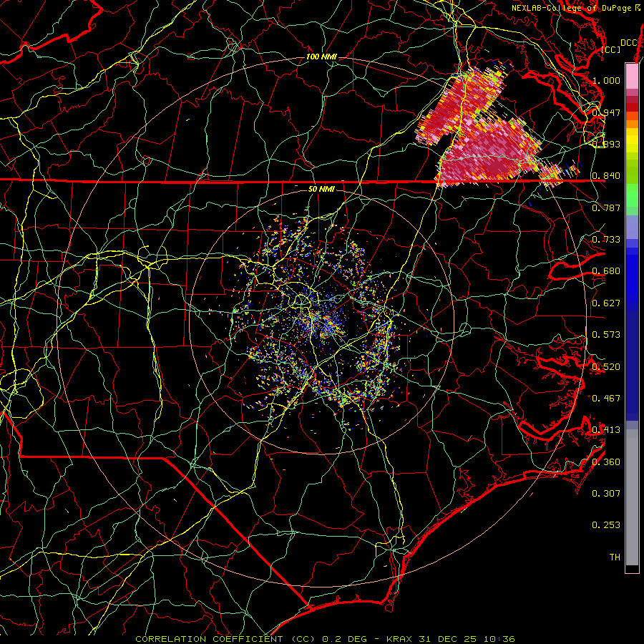Screen dimensions: 644x644
Task: Click the 0.947 scale value
Action: click(606, 112)
